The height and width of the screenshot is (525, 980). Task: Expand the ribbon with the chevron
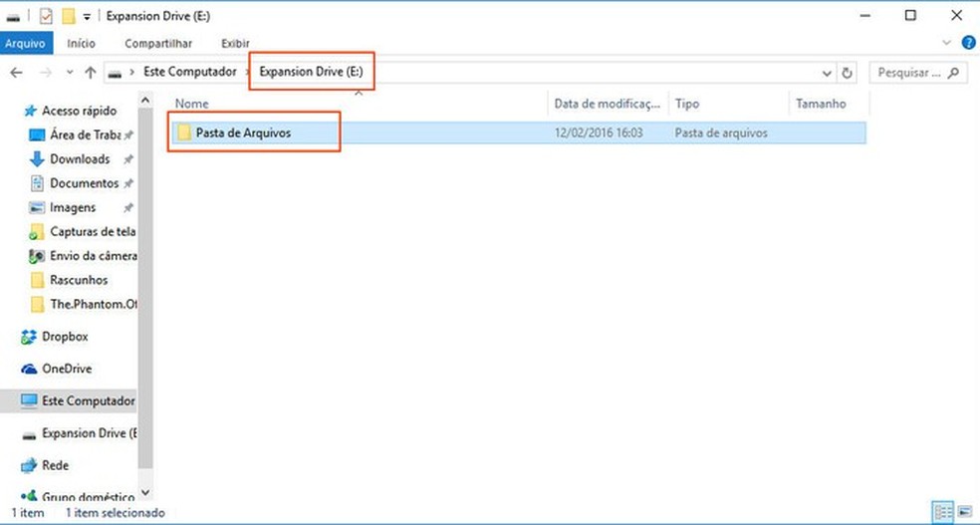click(x=946, y=43)
